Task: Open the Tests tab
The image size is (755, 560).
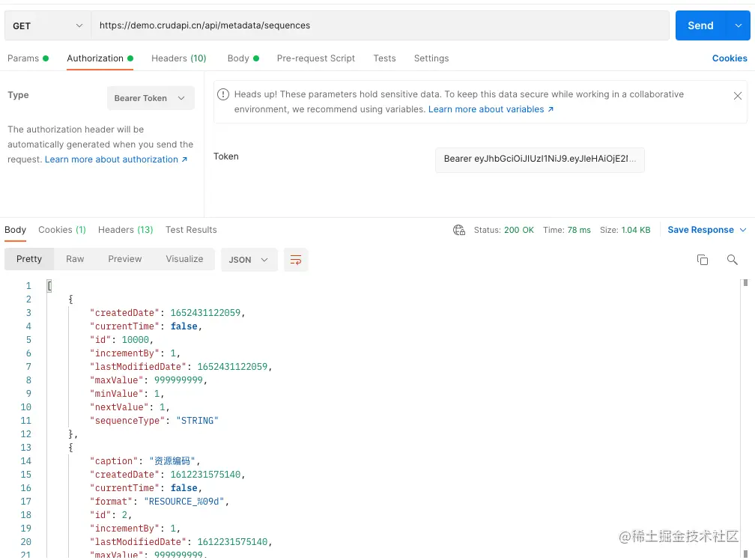Action: coord(384,58)
